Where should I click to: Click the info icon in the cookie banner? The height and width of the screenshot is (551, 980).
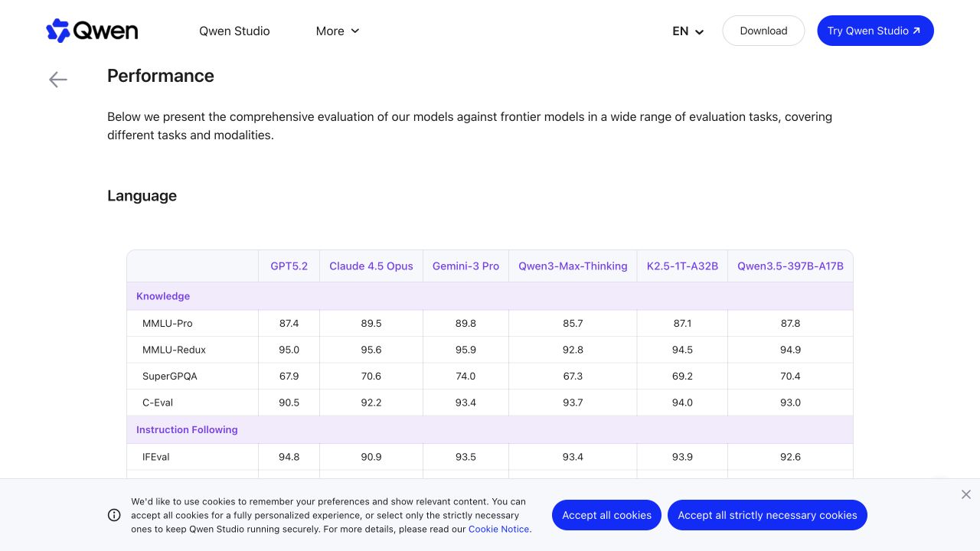point(114,515)
